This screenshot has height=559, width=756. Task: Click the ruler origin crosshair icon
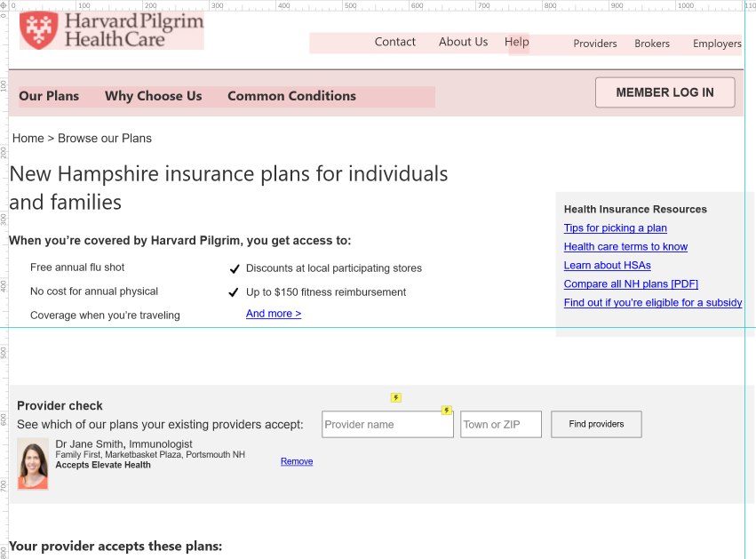pyautogui.click(x=4, y=5)
